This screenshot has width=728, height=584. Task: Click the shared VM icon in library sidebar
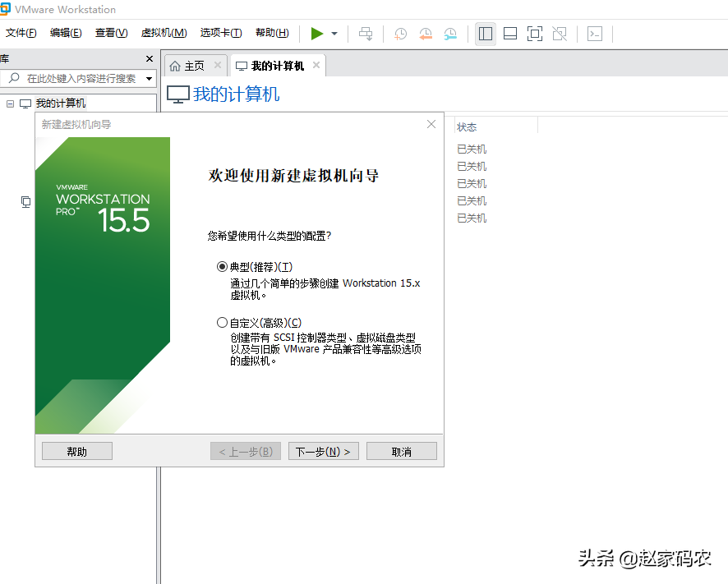[x=26, y=201]
